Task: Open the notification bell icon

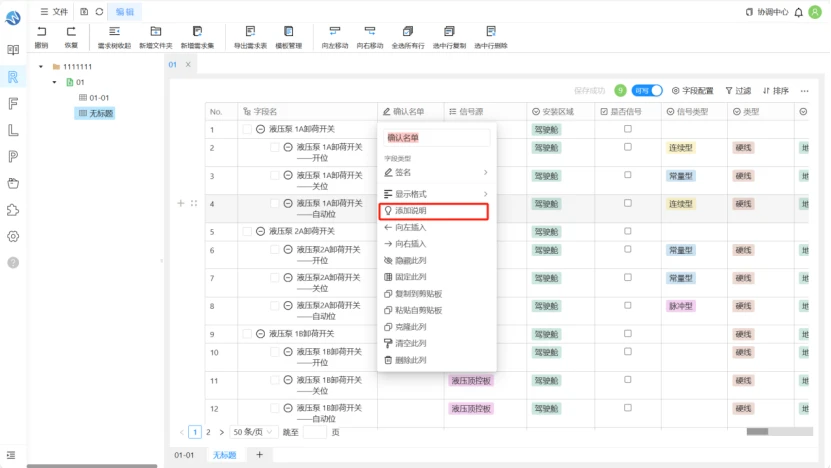Action: [799, 12]
